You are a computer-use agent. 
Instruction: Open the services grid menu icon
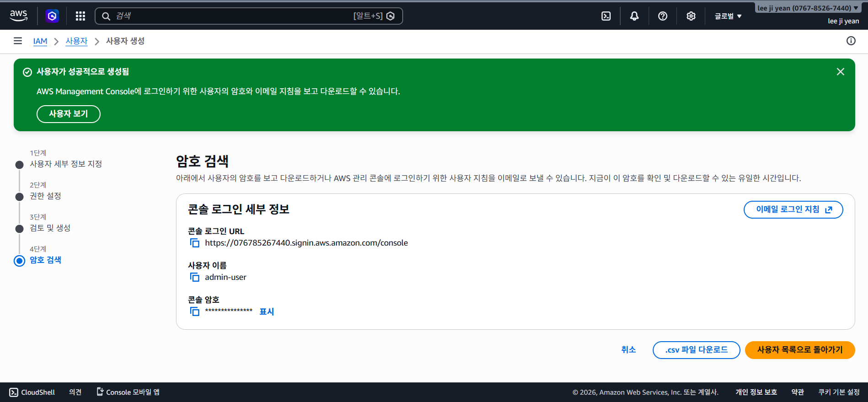(x=80, y=16)
